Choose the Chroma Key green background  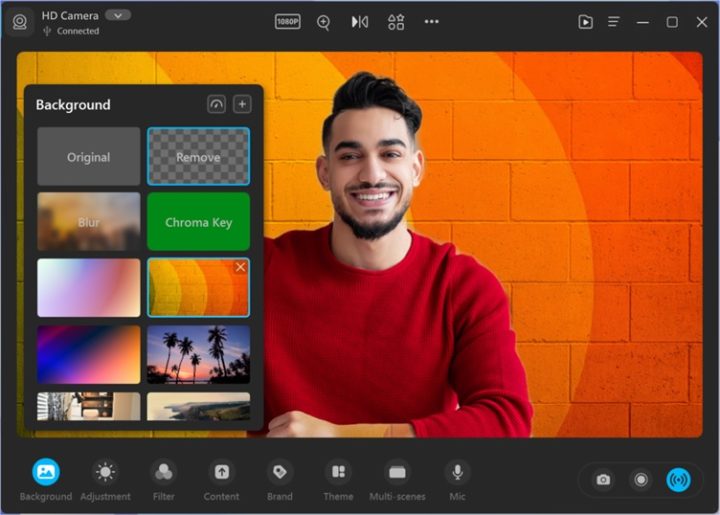pos(198,222)
